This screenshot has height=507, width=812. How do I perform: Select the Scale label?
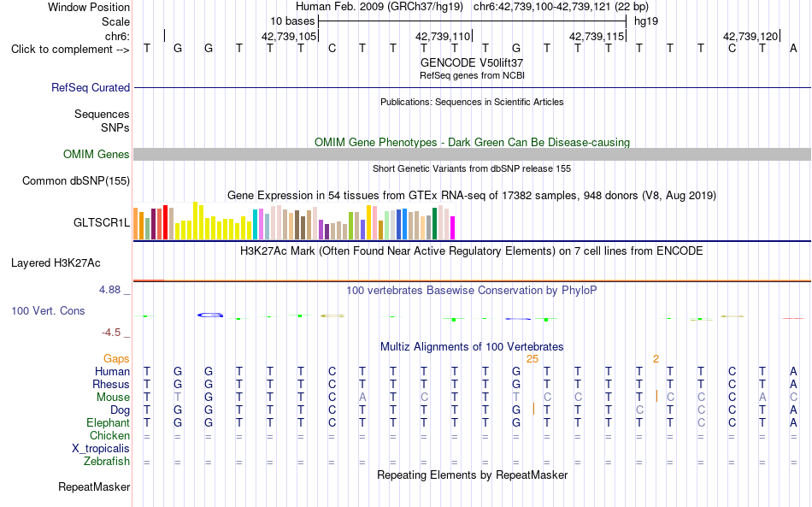[115, 21]
